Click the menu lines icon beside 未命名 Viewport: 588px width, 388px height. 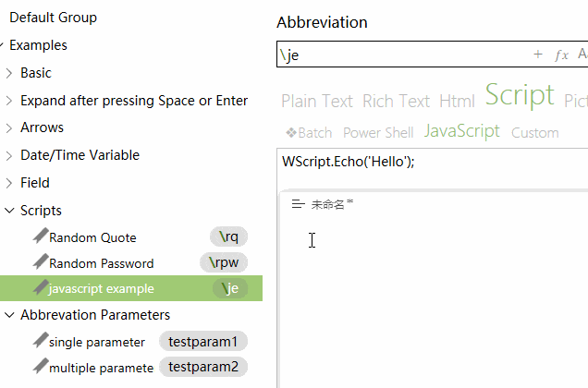tap(298, 204)
